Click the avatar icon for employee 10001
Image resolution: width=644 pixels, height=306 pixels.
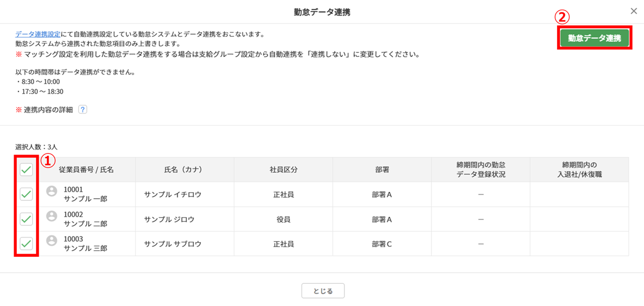pyautogui.click(x=51, y=191)
